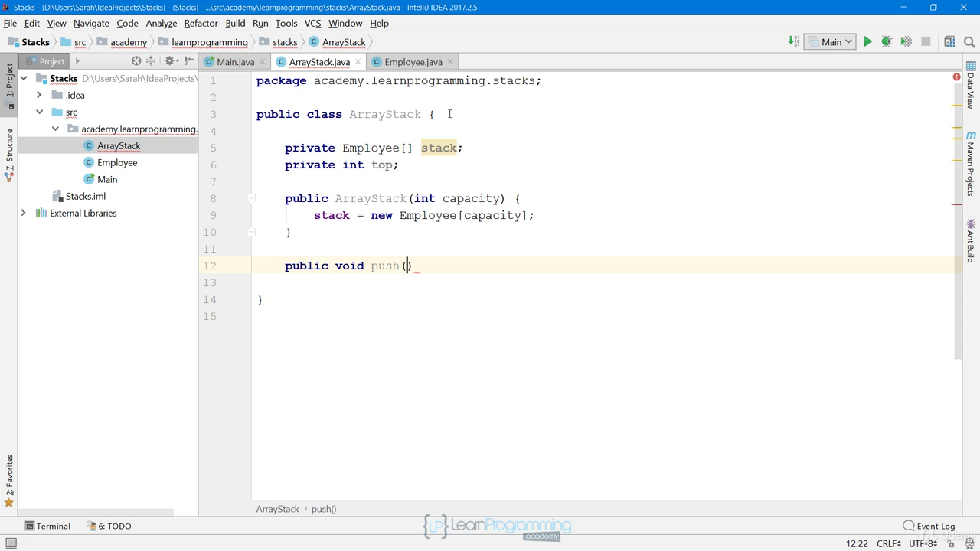The height and width of the screenshot is (551, 980).
Task: Open Data View side panel
Action: pos(971,85)
